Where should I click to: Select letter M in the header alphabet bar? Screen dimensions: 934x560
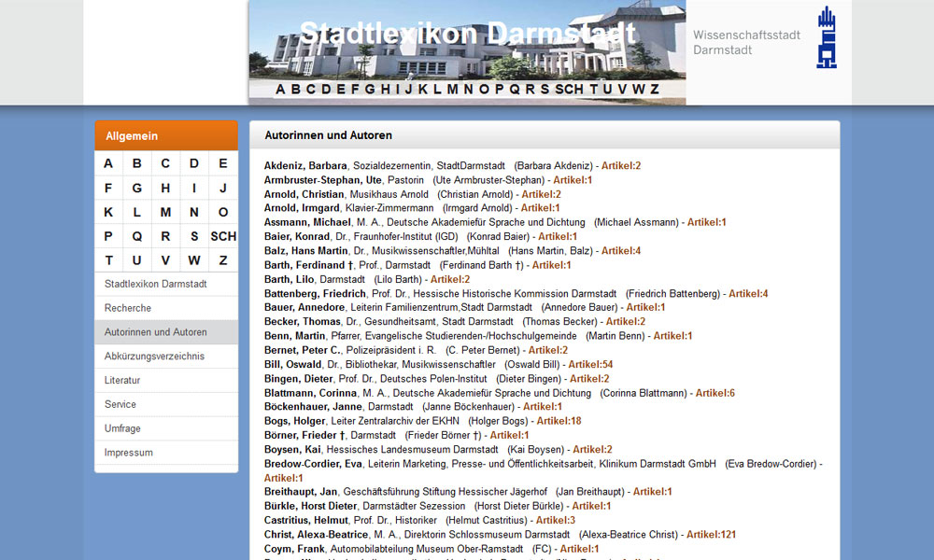point(453,90)
